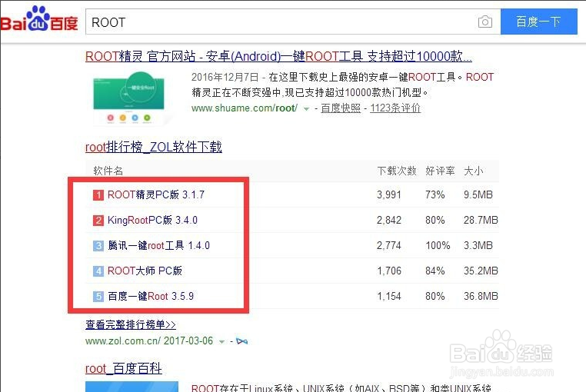Viewport: 586px width, 392px height.
Task: Click the rank 1 red badge
Action: coord(98,195)
